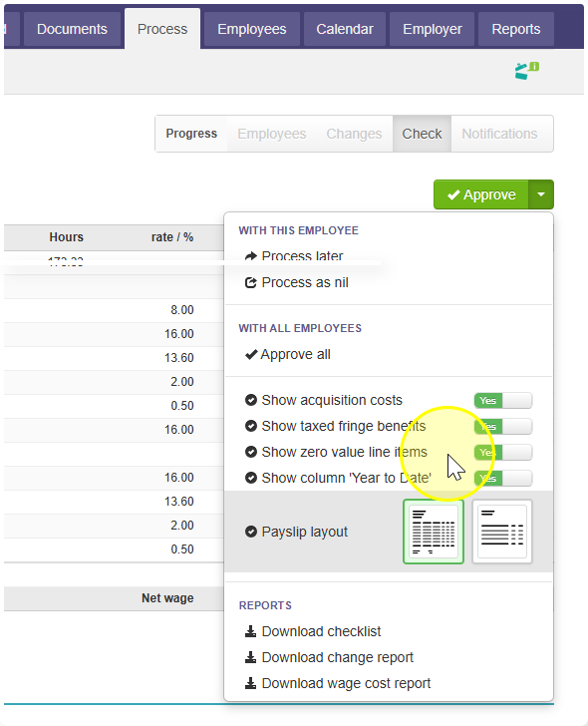Screen dimensions: 588x726
Task: Select the Progress step
Action: (191, 134)
